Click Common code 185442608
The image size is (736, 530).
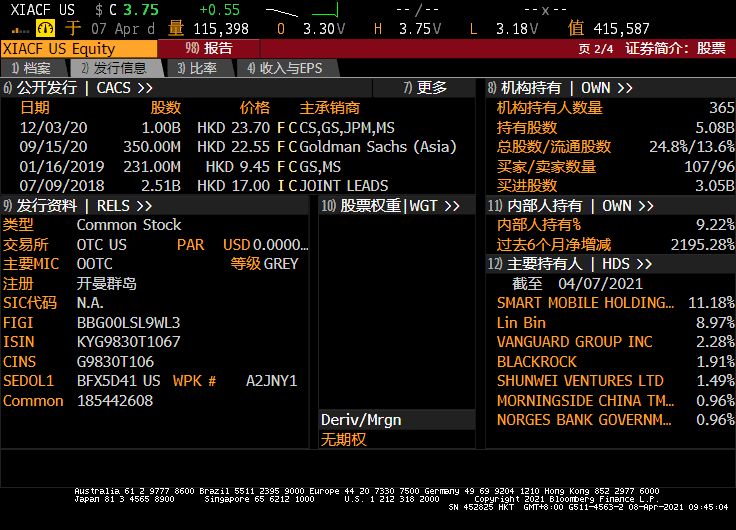tap(115, 400)
